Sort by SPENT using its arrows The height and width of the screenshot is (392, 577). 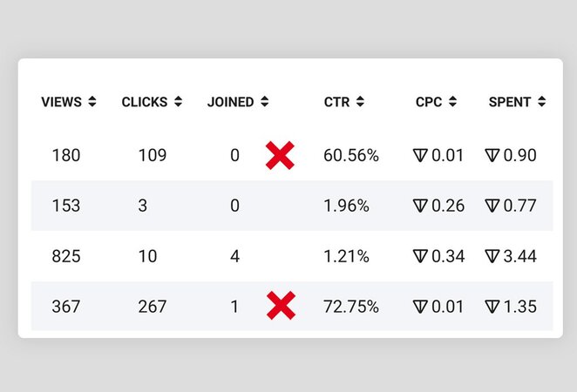coord(540,102)
